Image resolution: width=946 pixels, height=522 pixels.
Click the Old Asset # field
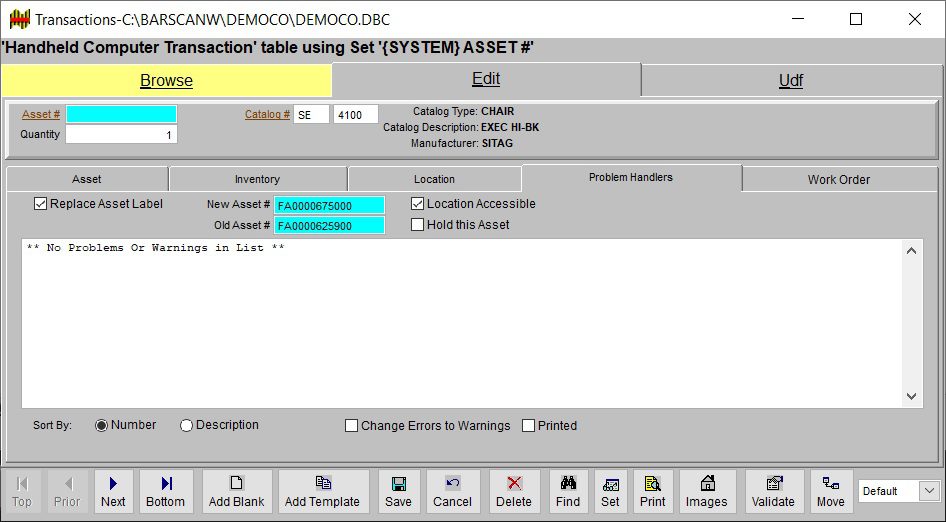coord(329,226)
